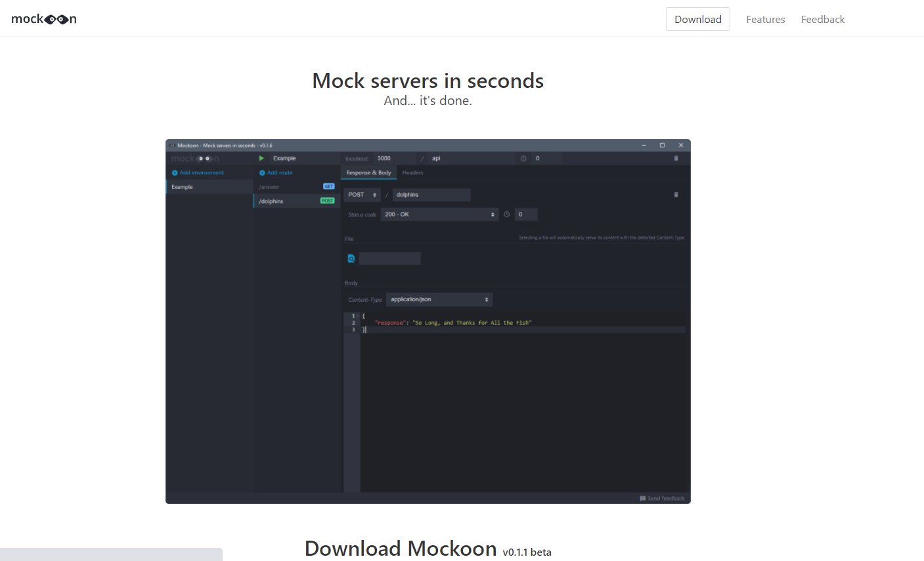Click the dolphins route path field
The image size is (924, 561).
(431, 195)
